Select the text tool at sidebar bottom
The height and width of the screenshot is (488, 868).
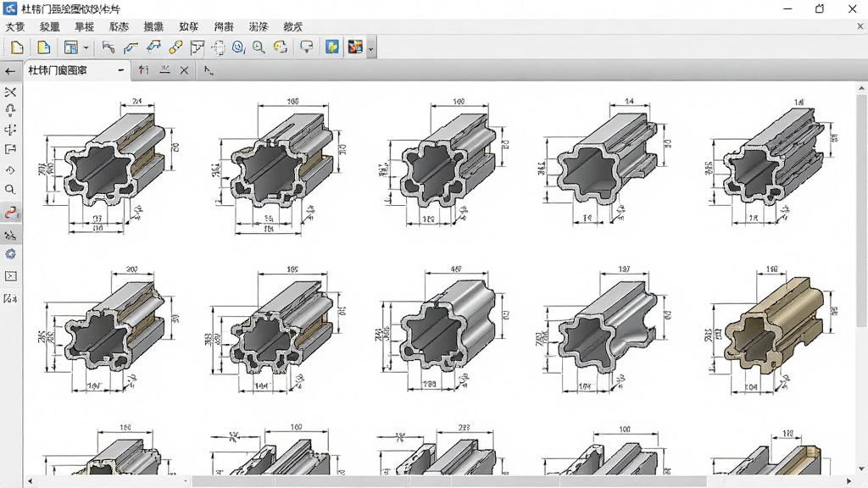10,299
